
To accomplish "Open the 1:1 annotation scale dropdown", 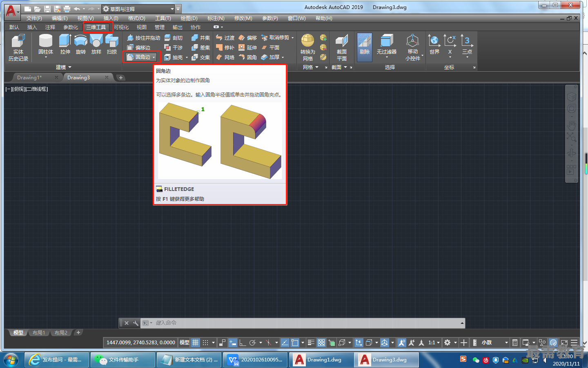I will (x=434, y=343).
